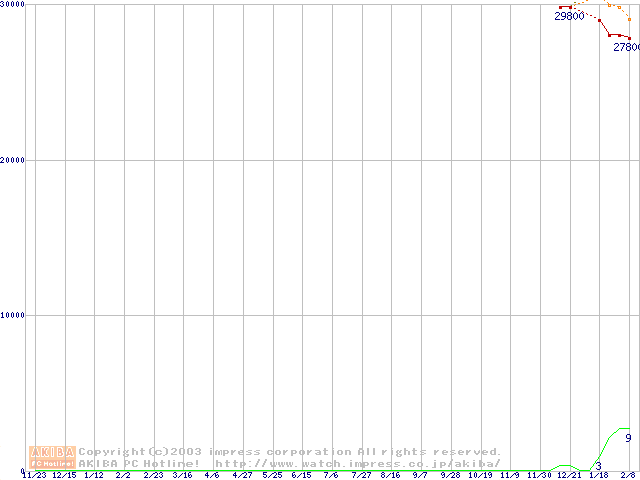Click the 27800 price data label
Image resolution: width=640 pixels, height=480 pixels.
[627, 47]
